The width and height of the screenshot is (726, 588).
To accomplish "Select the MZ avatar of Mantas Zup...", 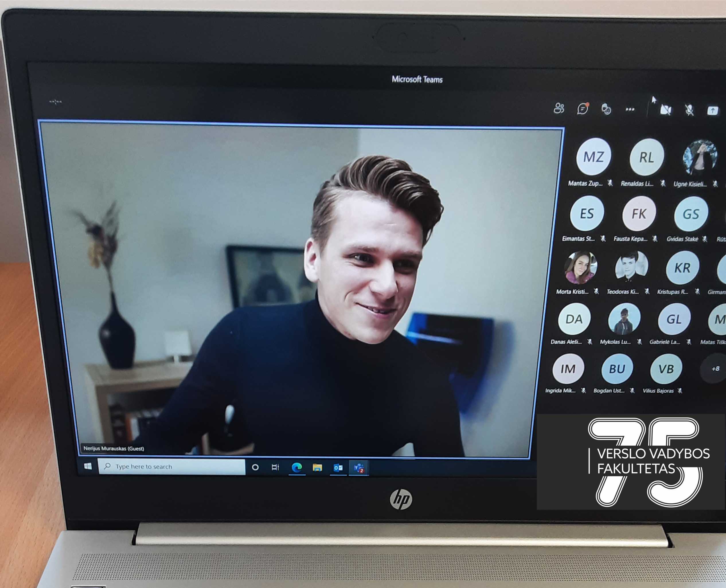I will [x=594, y=157].
